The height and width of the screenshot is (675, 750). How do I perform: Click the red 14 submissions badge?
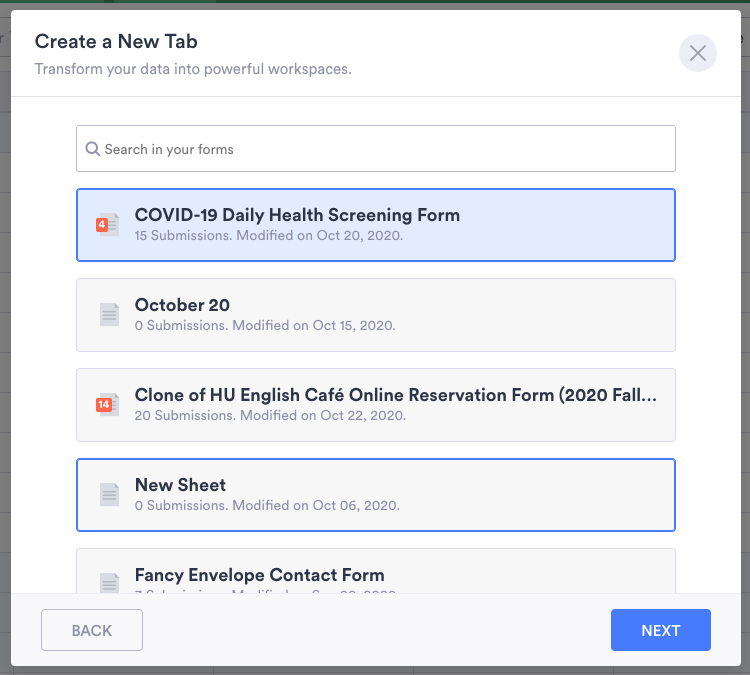[x=103, y=405]
